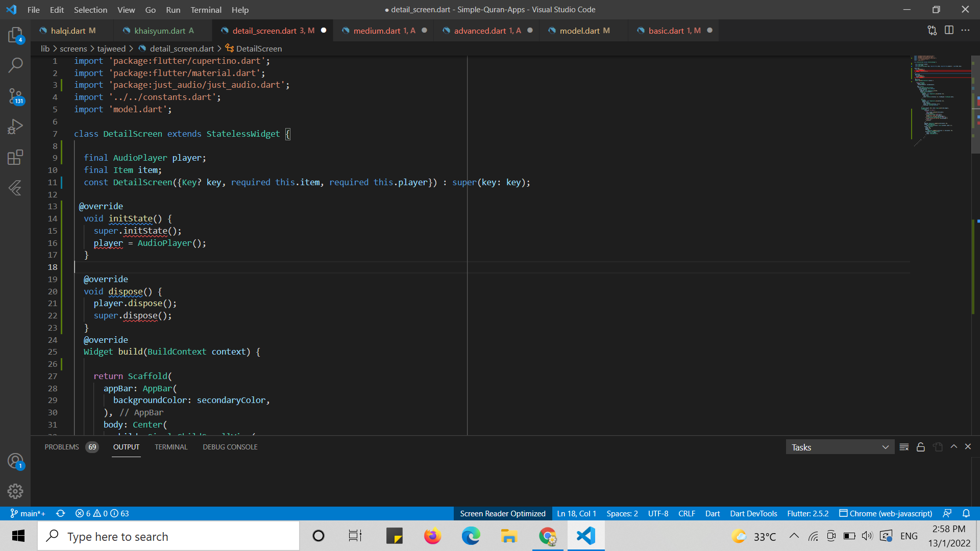980x551 pixels.
Task: Open the DEBUG CONSOLE panel tab
Action: point(230,447)
